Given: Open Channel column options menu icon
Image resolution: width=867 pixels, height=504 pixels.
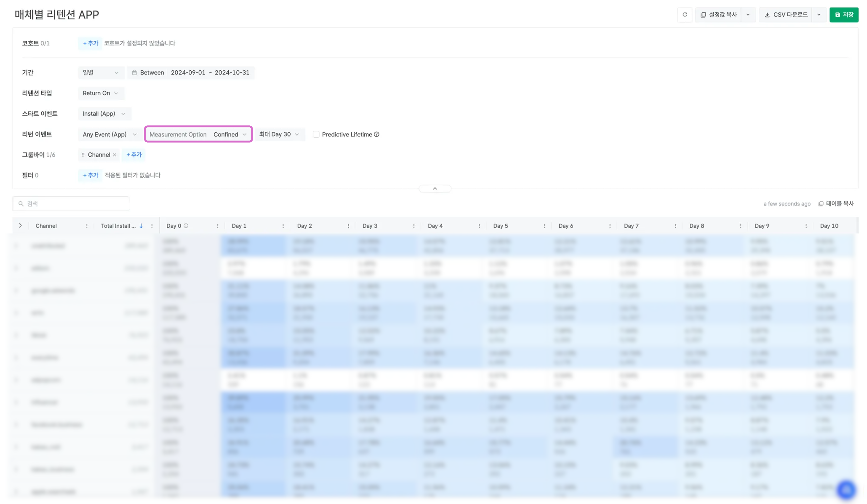Looking at the screenshot, I should tap(87, 226).
